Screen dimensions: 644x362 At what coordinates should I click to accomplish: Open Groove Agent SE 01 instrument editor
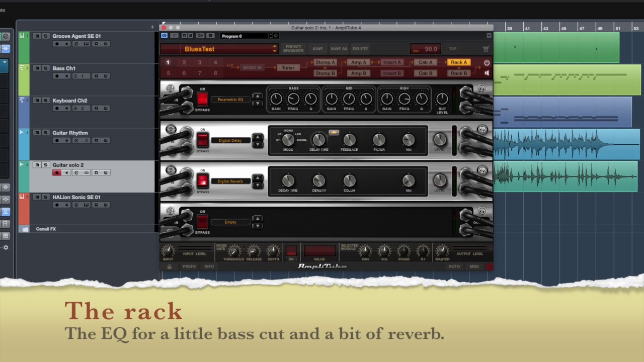coord(86,44)
